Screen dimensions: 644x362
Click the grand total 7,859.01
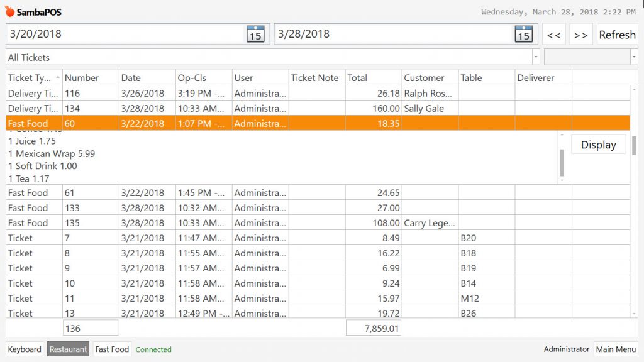pos(374,328)
